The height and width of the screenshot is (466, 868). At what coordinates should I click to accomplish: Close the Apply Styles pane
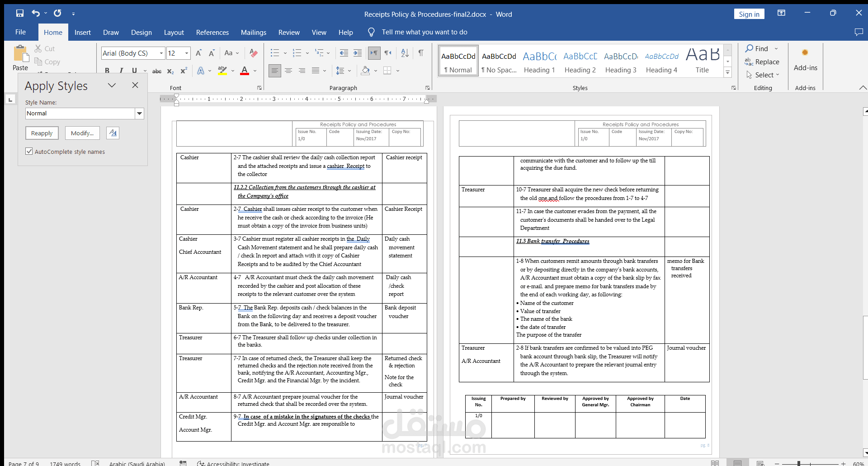(x=135, y=85)
